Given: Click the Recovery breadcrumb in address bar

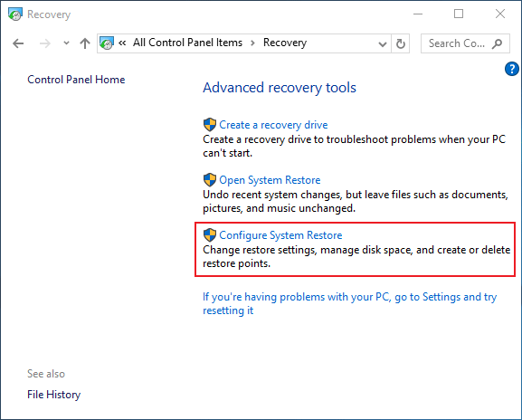Looking at the screenshot, I should [x=285, y=43].
